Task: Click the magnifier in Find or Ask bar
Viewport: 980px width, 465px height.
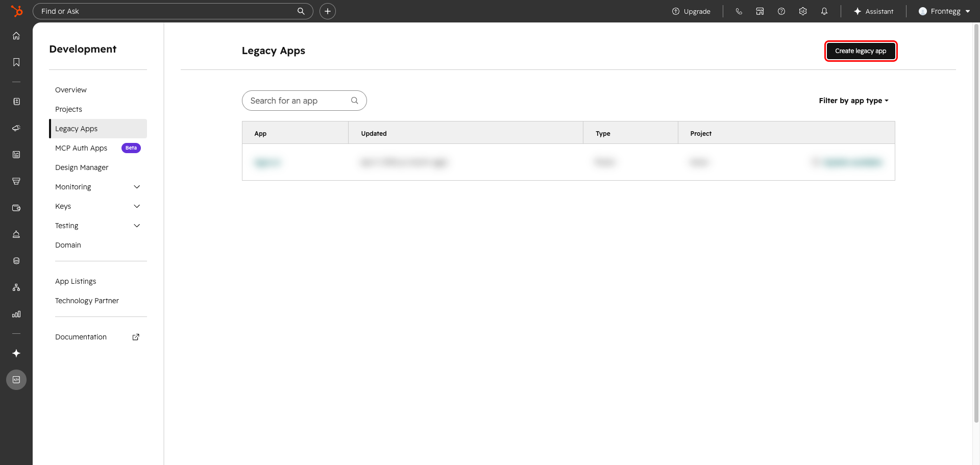Action: click(x=301, y=11)
